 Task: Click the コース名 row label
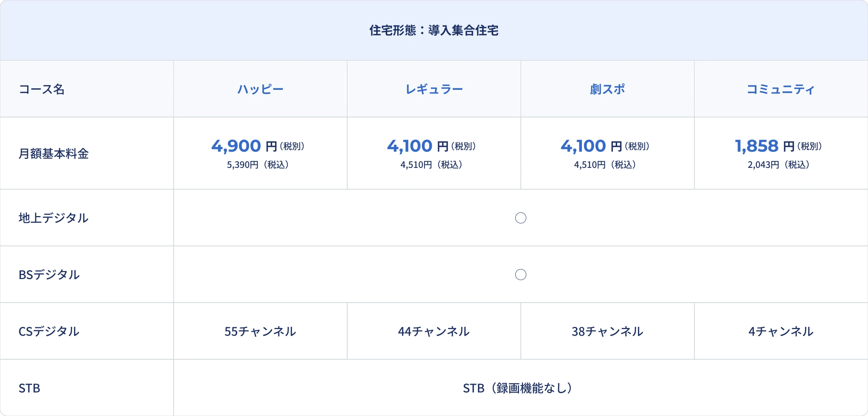click(x=42, y=89)
